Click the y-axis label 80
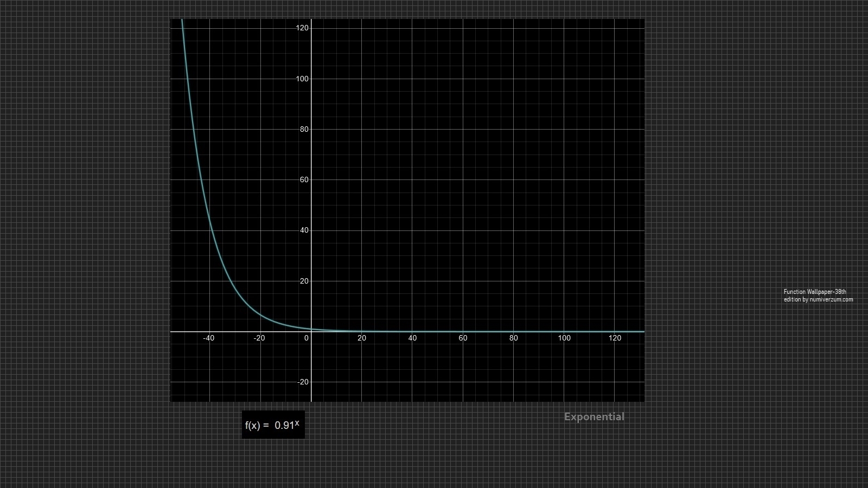Viewport: 868px width, 488px height. pos(304,129)
